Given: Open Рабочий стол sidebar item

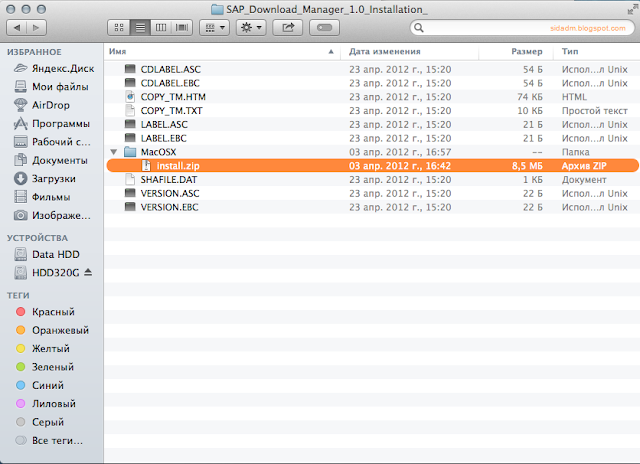Looking at the screenshot, I should click(x=52, y=142).
